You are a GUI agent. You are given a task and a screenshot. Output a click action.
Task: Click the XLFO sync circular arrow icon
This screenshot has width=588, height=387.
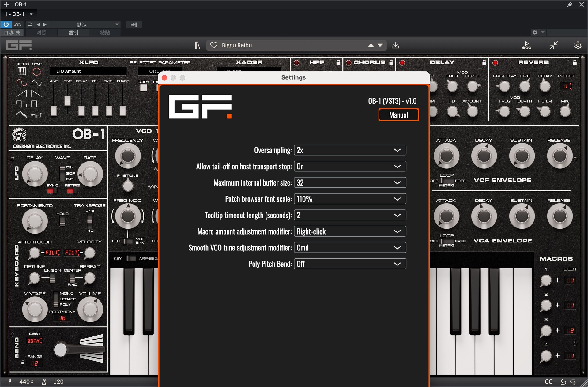(x=37, y=71)
